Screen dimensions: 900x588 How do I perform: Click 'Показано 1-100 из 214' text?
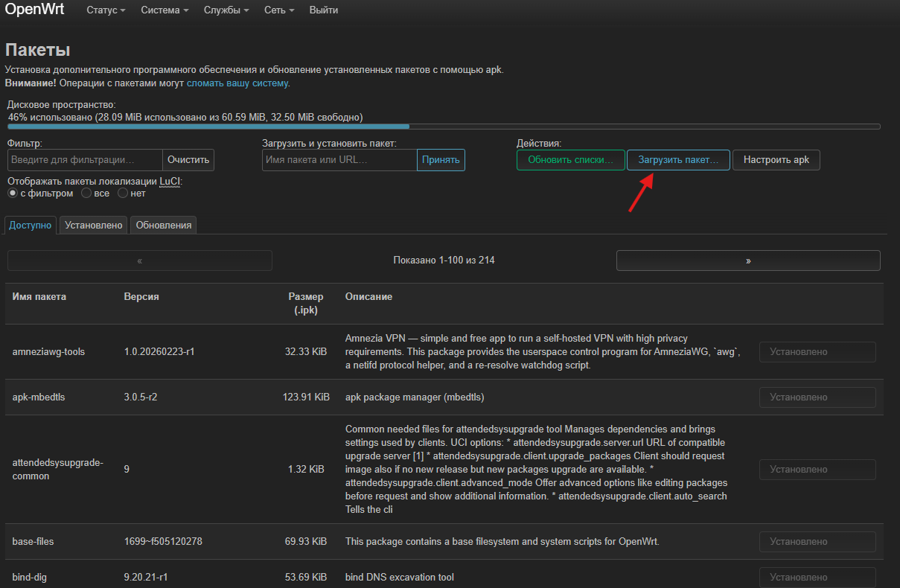[x=444, y=261]
